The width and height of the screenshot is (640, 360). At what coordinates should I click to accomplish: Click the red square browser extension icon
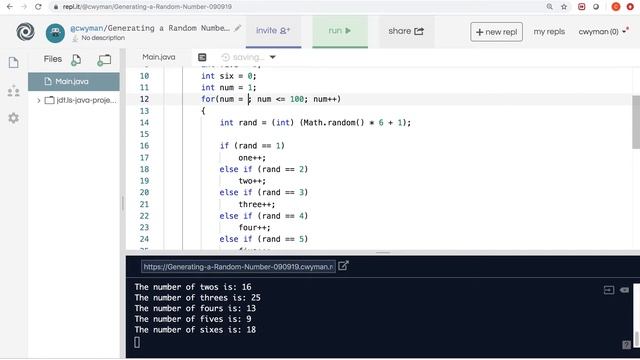point(582,7)
